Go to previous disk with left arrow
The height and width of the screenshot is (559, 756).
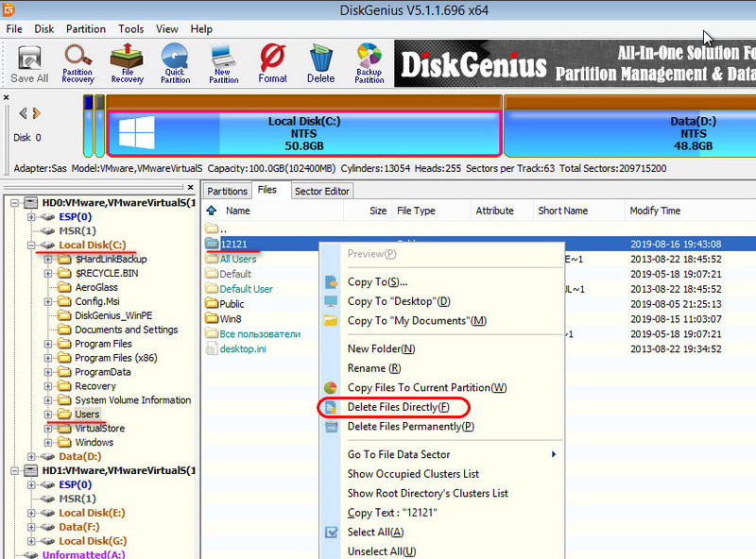tap(23, 113)
